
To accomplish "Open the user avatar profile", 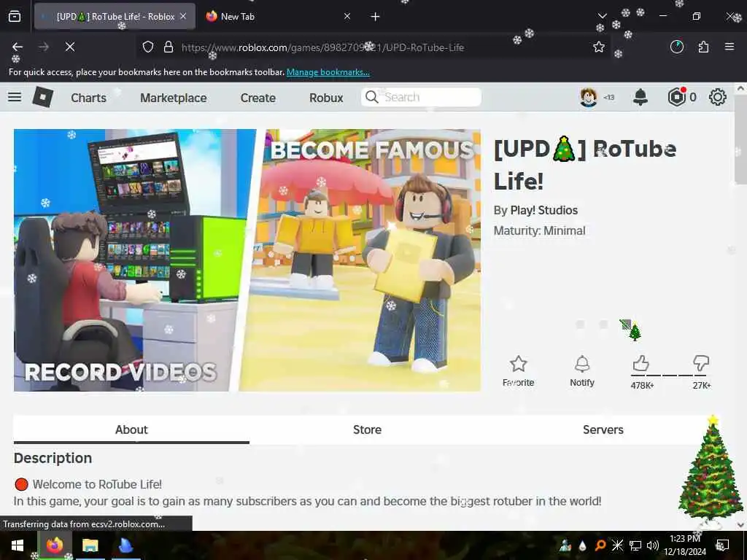I will point(589,97).
